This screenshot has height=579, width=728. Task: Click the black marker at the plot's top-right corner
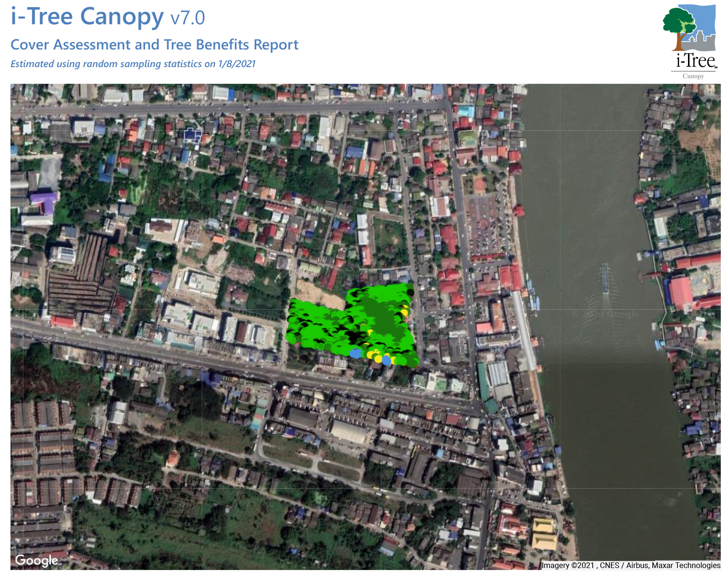point(410,292)
